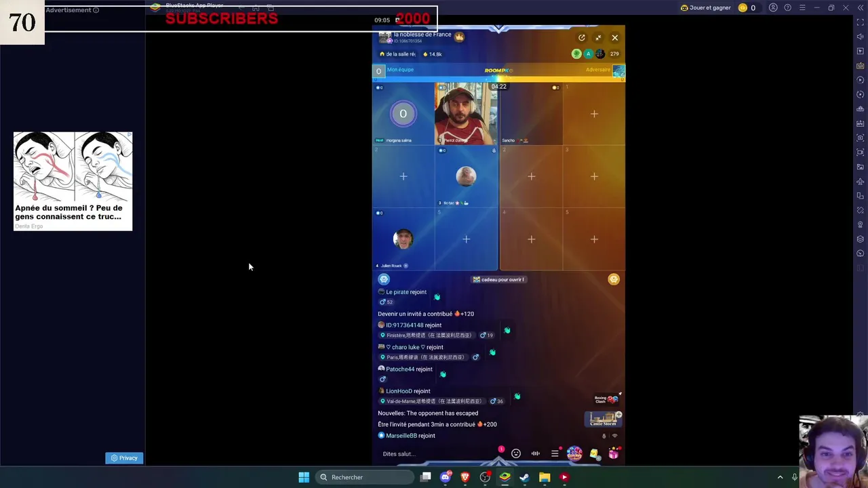Collapse BlueStacks sidebar with double chevron
Viewport: 868px width, 488px height.
861,7
